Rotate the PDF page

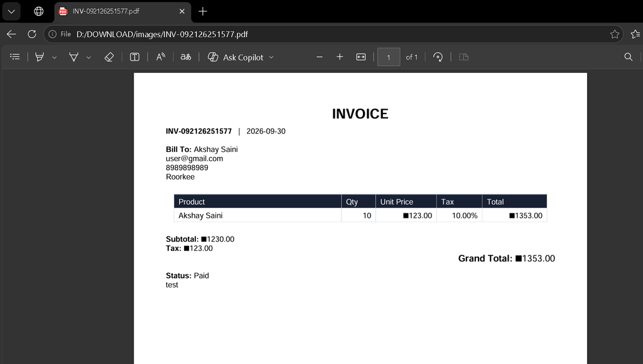click(x=438, y=57)
